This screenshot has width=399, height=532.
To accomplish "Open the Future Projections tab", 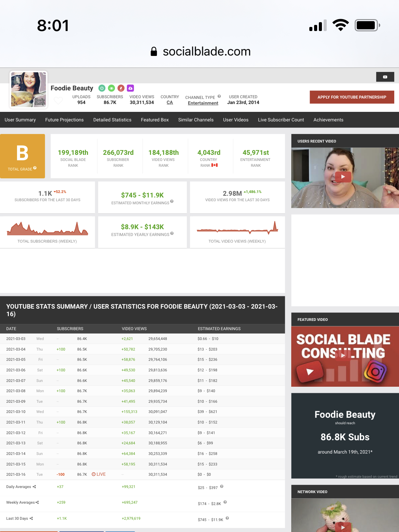I will click(x=64, y=120).
